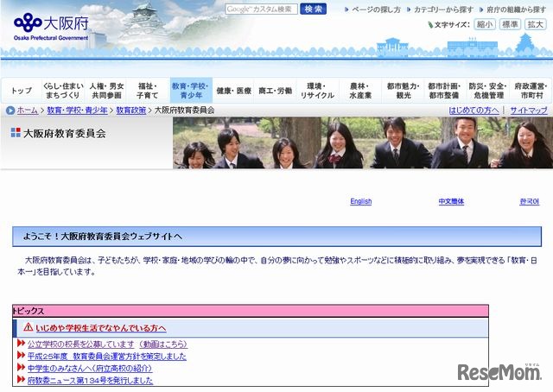Click the arrow icon before ページの探し方

coord(346,9)
